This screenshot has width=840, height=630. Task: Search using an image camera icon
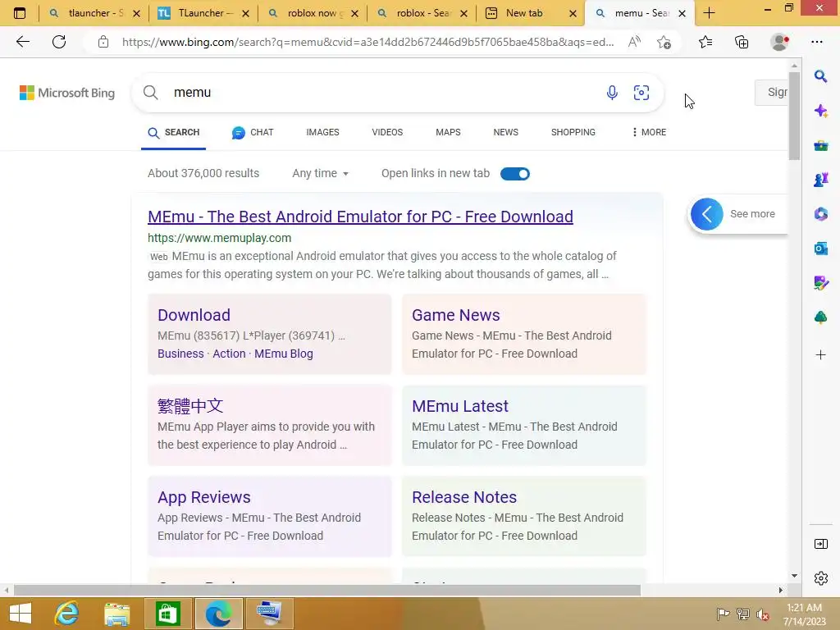point(641,93)
